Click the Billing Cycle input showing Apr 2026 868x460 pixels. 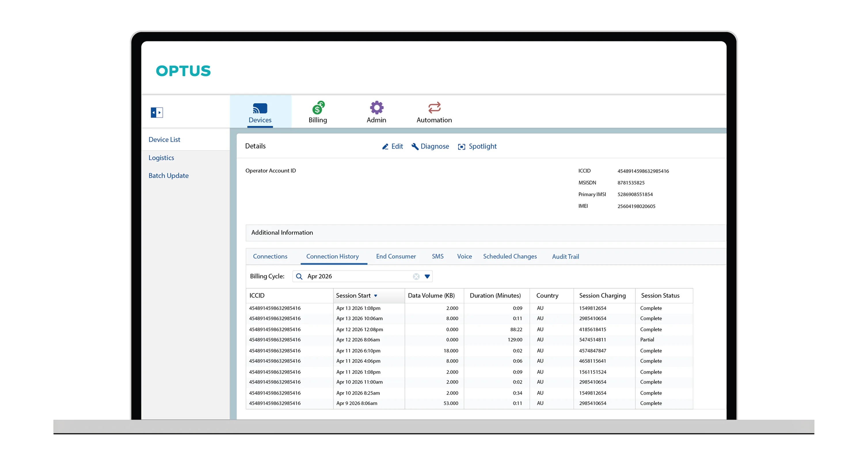[362, 276]
